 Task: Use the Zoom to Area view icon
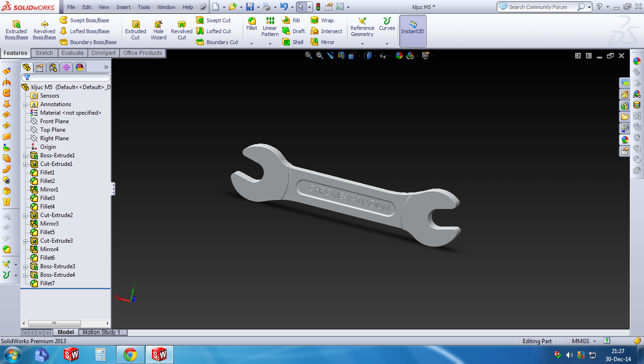click(x=320, y=55)
